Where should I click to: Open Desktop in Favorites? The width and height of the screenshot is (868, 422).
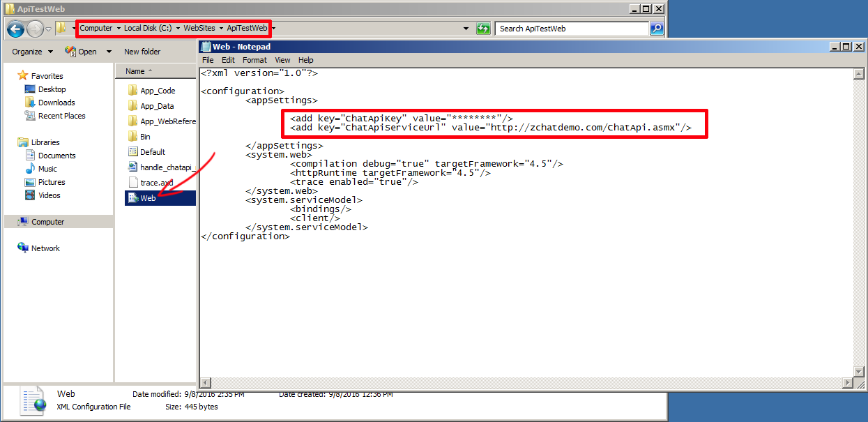coord(52,89)
